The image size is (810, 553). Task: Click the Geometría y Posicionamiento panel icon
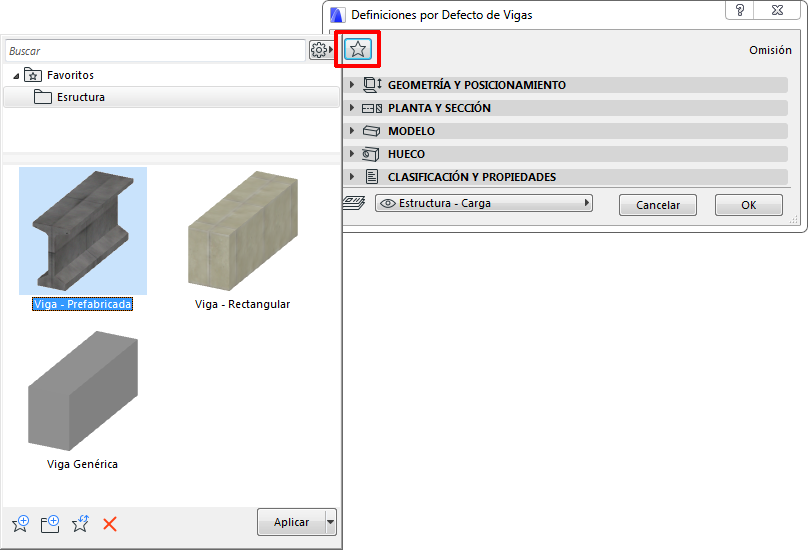[x=372, y=85]
